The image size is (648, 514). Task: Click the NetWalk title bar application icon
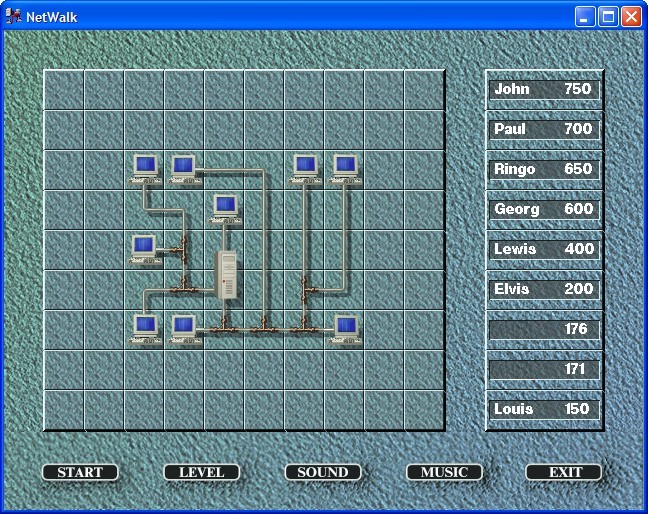pyautogui.click(x=13, y=17)
